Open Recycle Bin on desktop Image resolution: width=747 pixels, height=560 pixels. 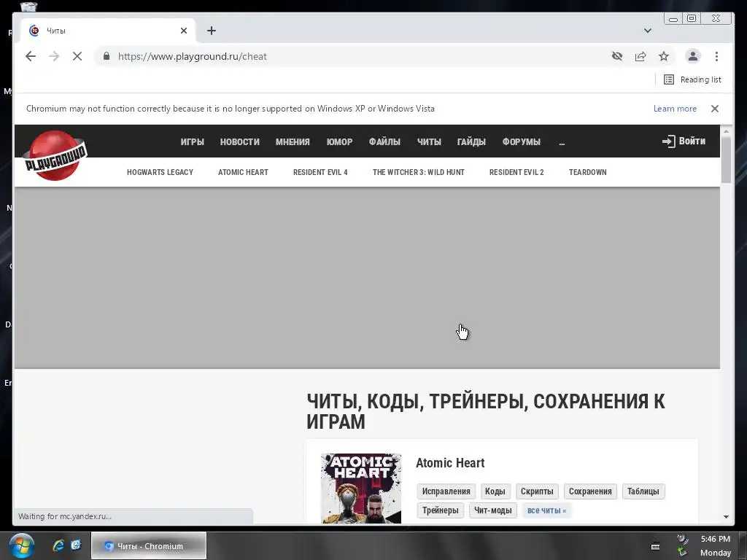[x=28, y=6]
